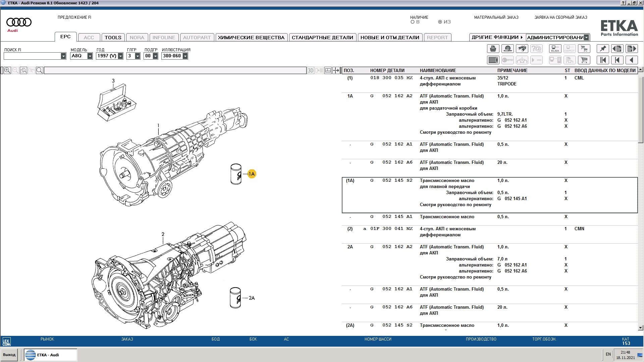Toggle the split layout view icon
644x362 pixels.
point(328,70)
